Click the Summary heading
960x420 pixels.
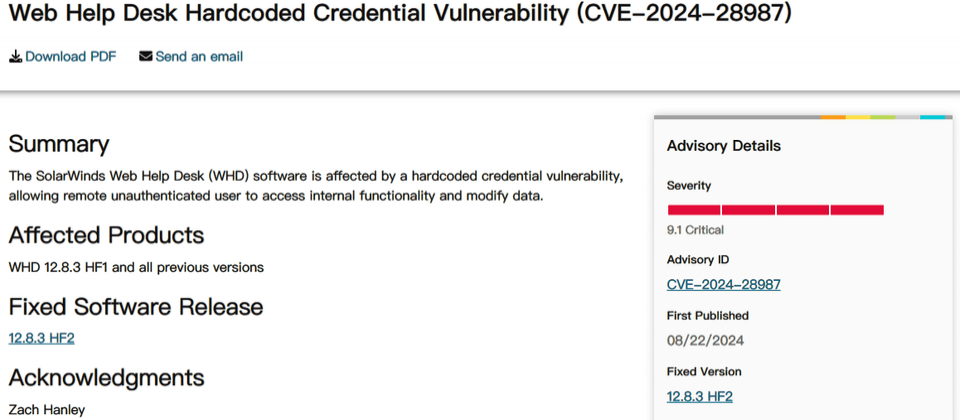(59, 144)
